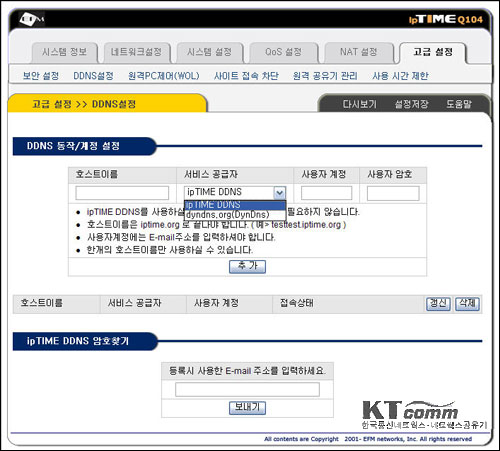The width and height of the screenshot is (500, 451).
Task: Open the 보안 설정 submenu link
Action: click(41, 76)
